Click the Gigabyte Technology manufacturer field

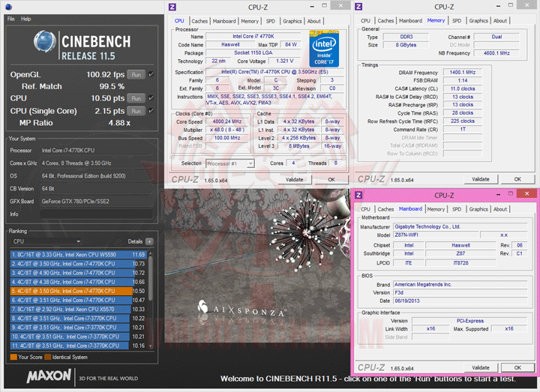tap(460, 227)
